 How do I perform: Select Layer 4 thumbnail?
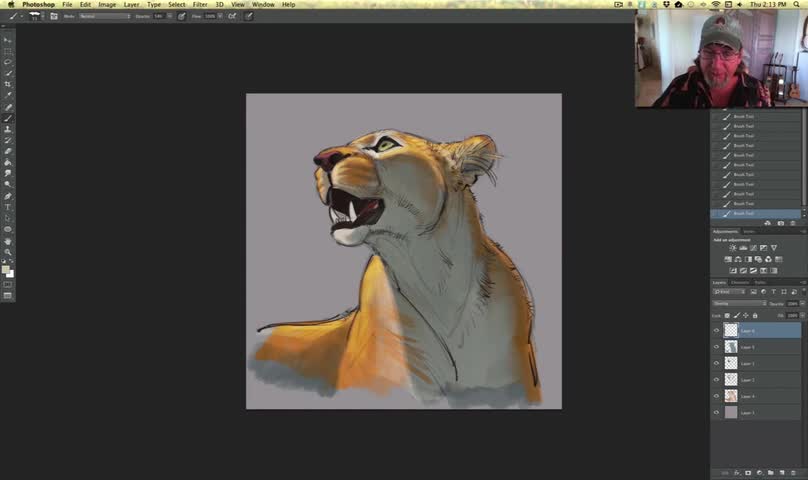pyautogui.click(x=731, y=396)
